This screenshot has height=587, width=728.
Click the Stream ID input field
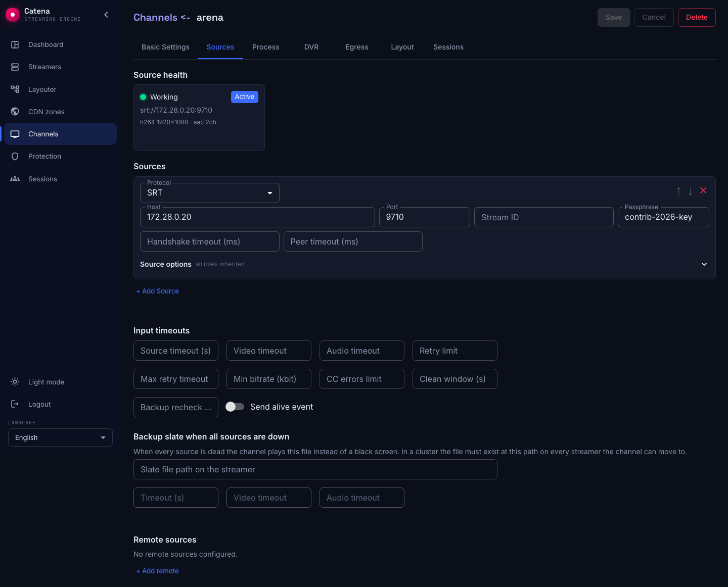[544, 217]
